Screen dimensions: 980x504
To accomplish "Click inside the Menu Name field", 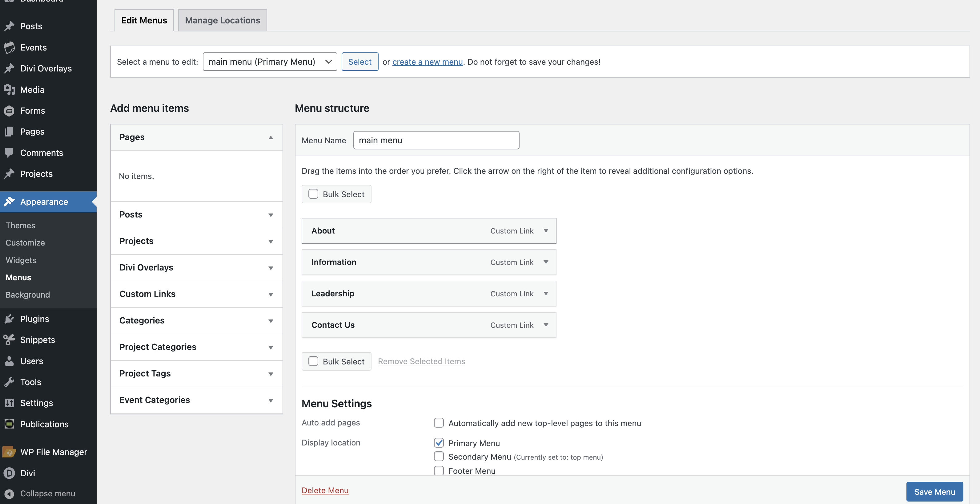I will (x=436, y=140).
